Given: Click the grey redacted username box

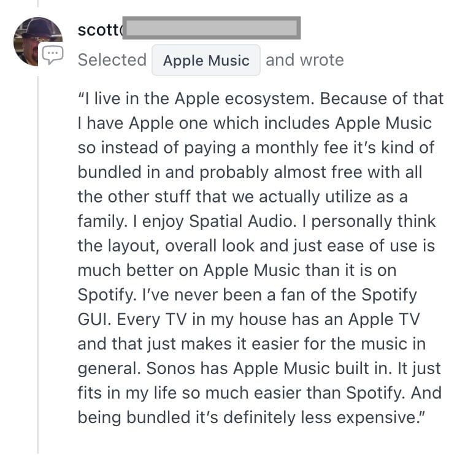Looking at the screenshot, I should 211,28.
